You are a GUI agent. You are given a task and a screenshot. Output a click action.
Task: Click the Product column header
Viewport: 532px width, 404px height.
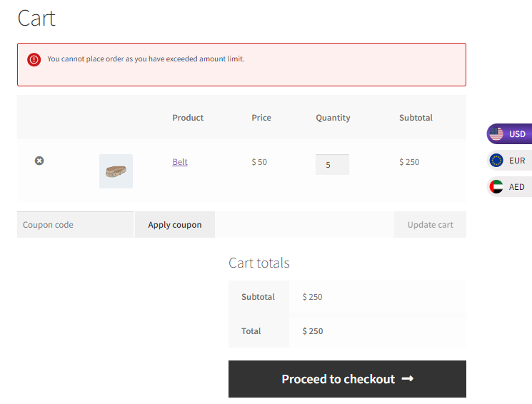coord(188,118)
